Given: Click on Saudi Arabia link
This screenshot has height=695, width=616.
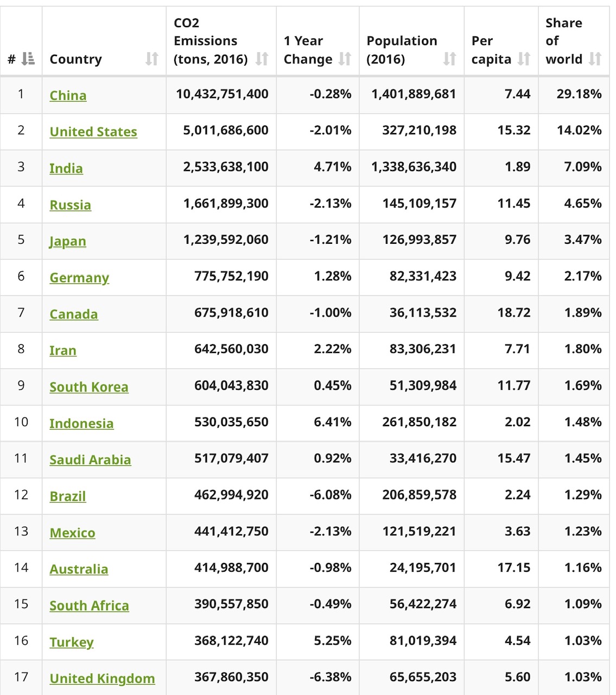Looking at the screenshot, I should point(90,460).
